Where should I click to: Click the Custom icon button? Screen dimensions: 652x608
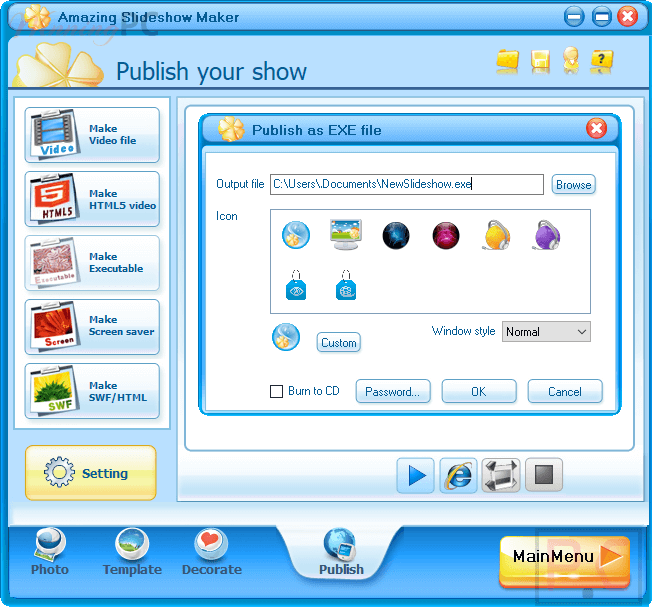pyautogui.click(x=338, y=343)
